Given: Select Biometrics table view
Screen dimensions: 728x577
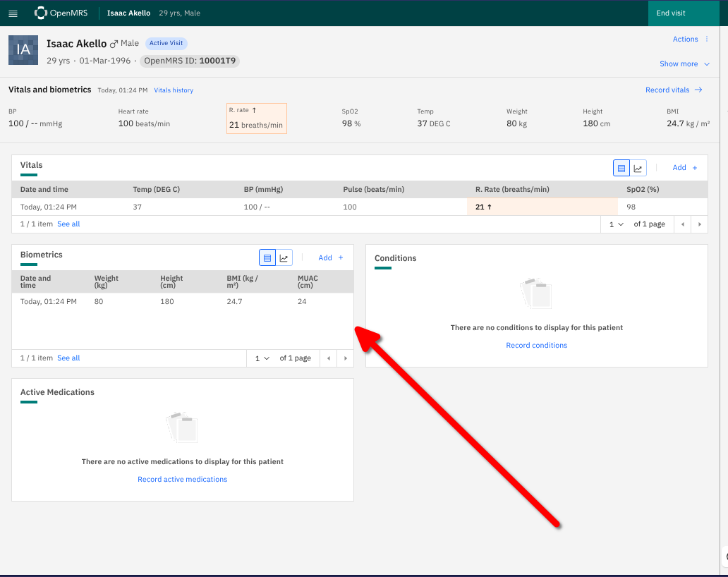Looking at the screenshot, I should pyautogui.click(x=267, y=258).
